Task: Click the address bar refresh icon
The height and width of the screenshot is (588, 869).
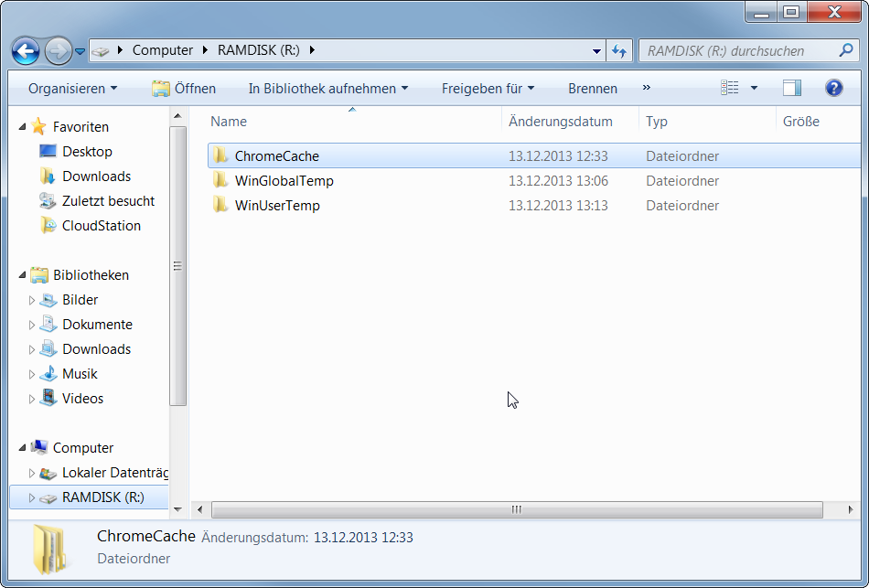Action: coord(619,51)
